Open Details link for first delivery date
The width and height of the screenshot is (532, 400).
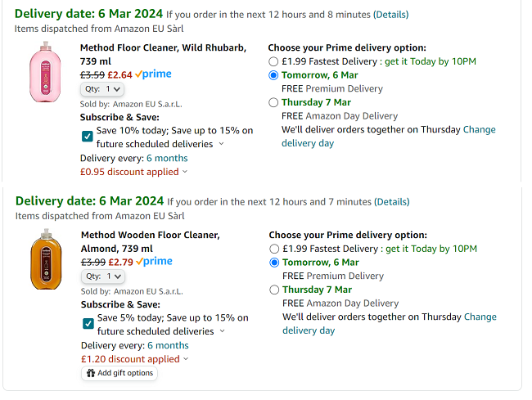(390, 15)
